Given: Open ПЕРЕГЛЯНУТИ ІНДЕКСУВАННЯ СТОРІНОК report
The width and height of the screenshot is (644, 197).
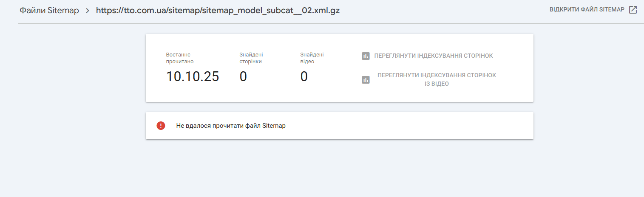Looking at the screenshot, I should (x=433, y=56).
